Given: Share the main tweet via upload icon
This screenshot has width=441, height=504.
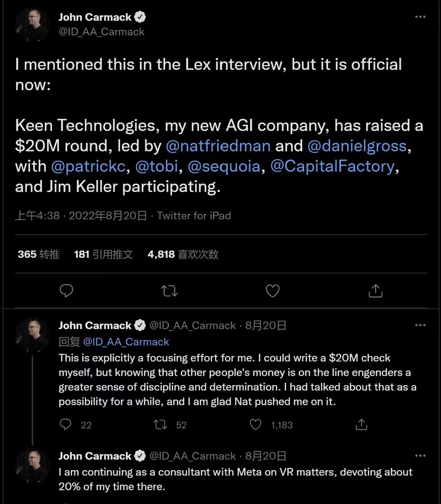Looking at the screenshot, I should (x=375, y=291).
